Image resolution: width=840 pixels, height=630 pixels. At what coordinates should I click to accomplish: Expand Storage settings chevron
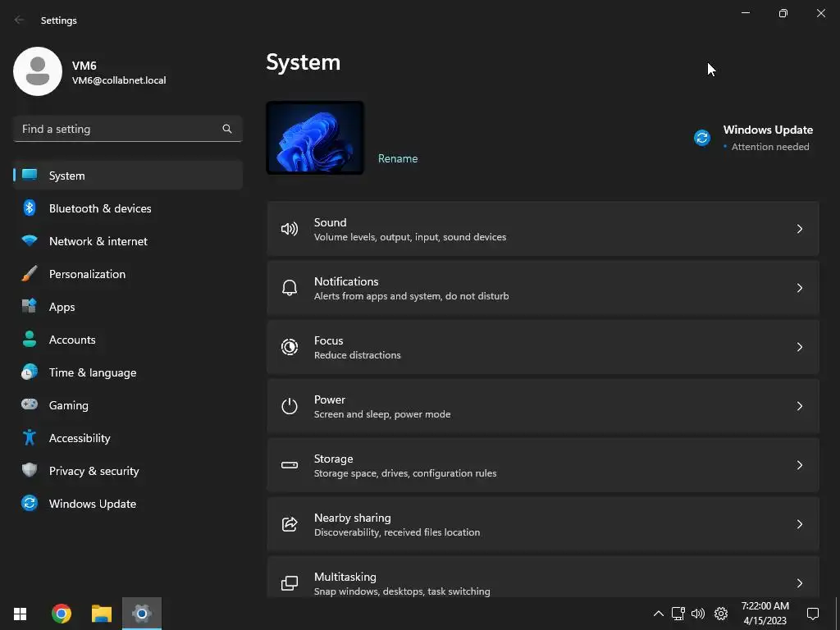(799, 465)
